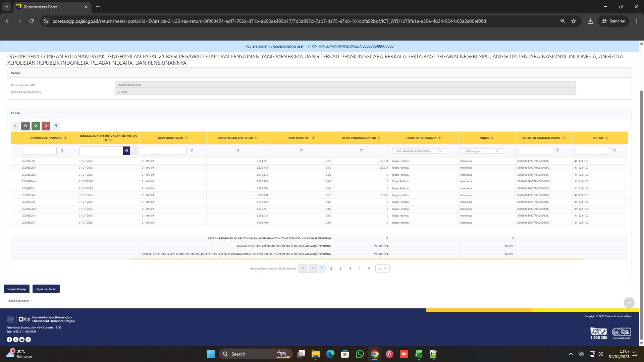Click the gray document export icon

tap(25, 126)
